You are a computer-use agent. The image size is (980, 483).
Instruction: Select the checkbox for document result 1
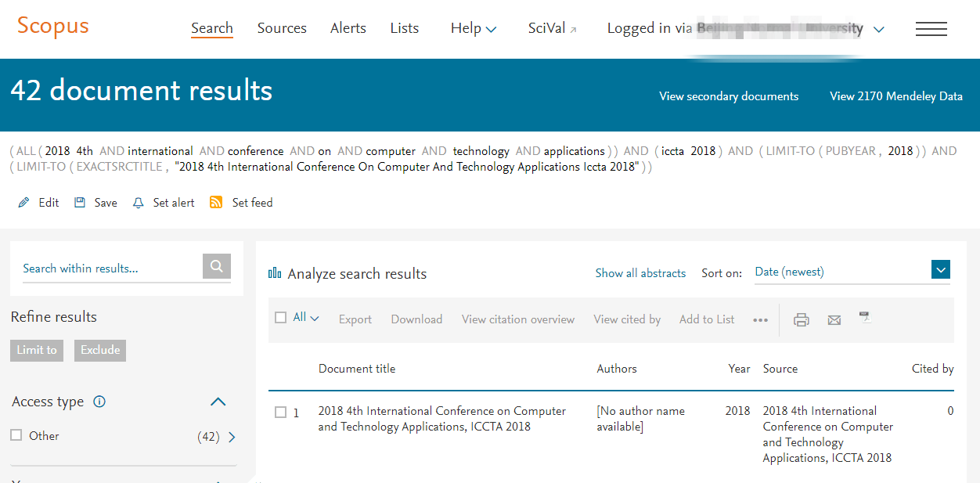[281, 413]
